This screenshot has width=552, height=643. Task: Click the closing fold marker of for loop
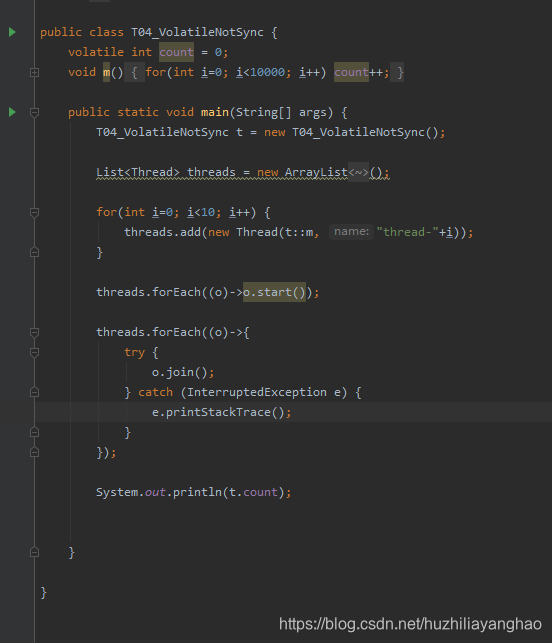[34, 252]
